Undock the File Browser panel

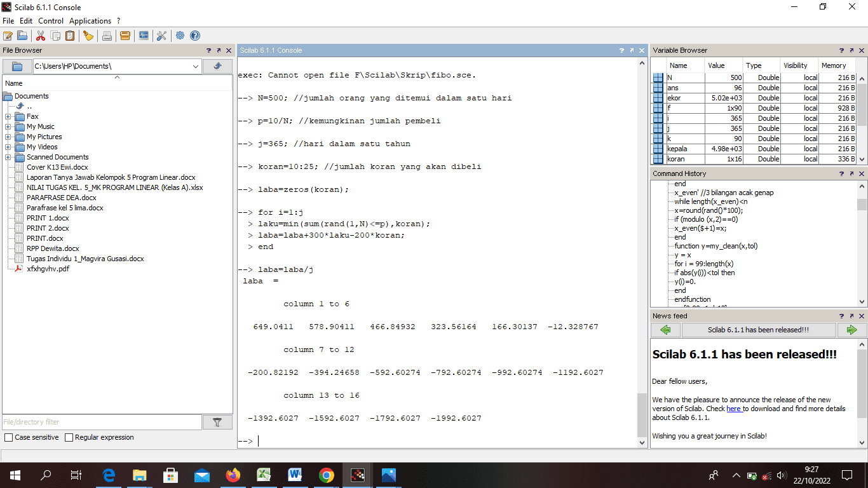[x=219, y=50]
